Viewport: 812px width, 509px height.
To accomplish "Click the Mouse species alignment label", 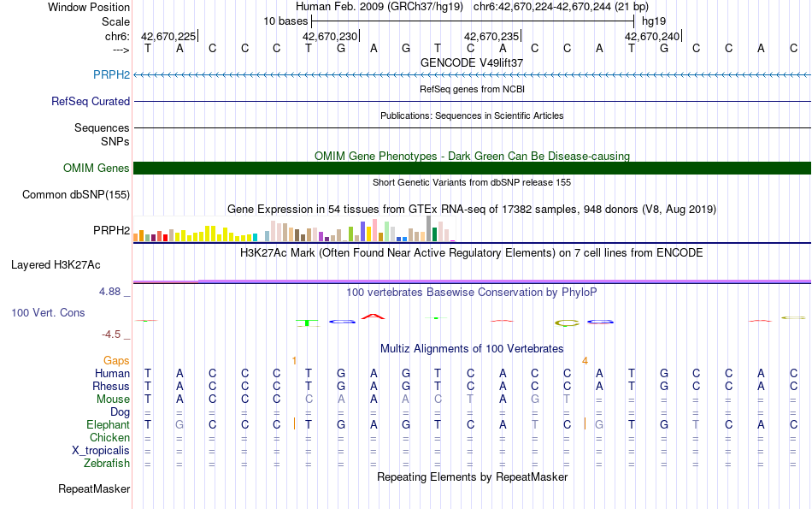I will click(x=113, y=400).
